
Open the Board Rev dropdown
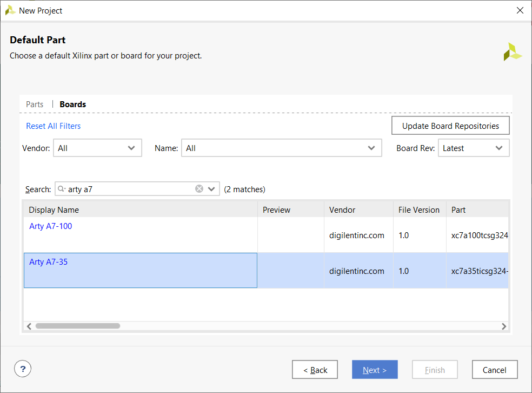474,148
